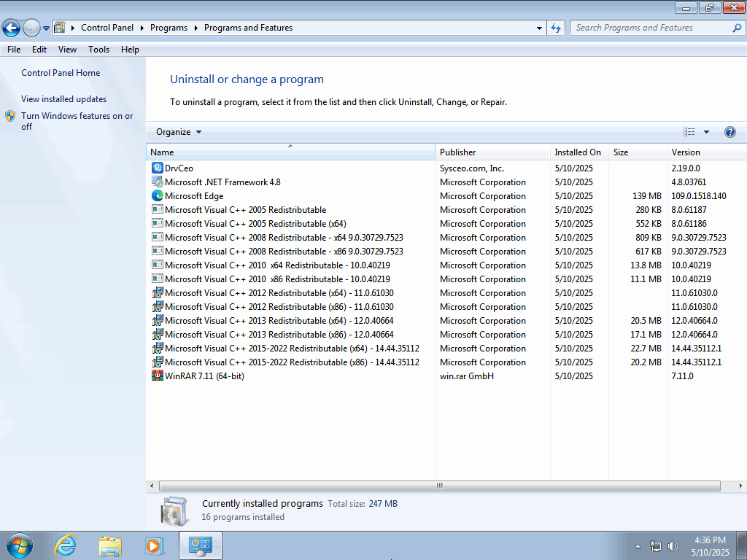747x560 pixels.
Task: Click the taskbar clock showing 4:36 PM
Action: click(710, 546)
